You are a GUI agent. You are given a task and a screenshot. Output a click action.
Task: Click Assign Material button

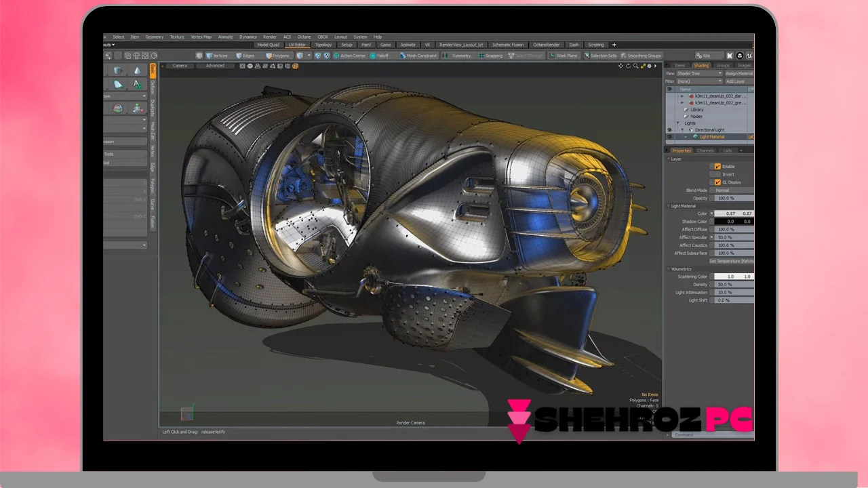(738, 73)
